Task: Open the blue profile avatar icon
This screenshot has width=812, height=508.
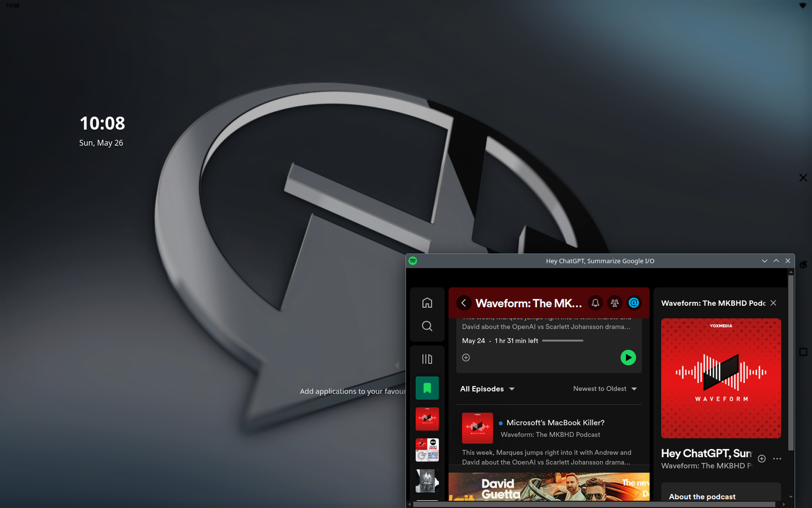Action: click(x=634, y=303)
